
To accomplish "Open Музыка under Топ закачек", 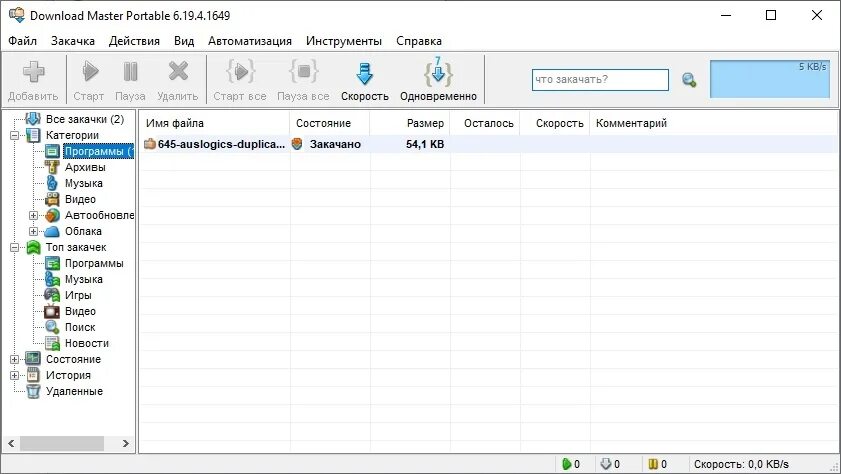I will click(84, 279).
